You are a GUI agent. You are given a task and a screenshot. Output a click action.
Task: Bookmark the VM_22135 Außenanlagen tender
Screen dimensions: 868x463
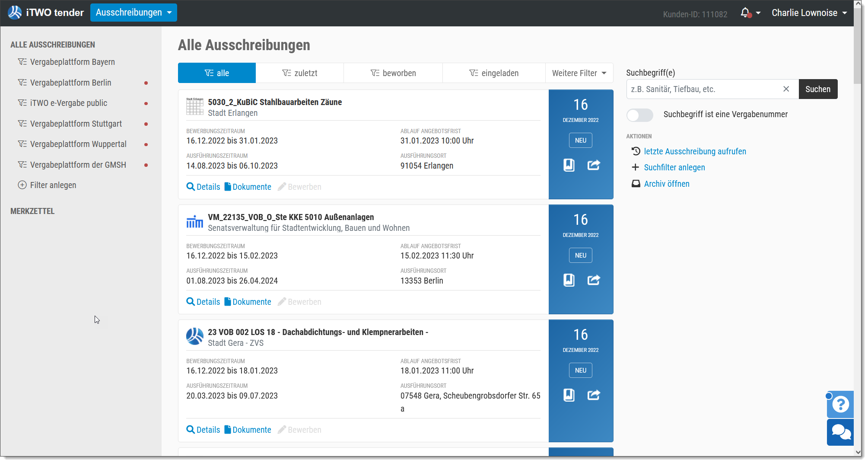569,280
